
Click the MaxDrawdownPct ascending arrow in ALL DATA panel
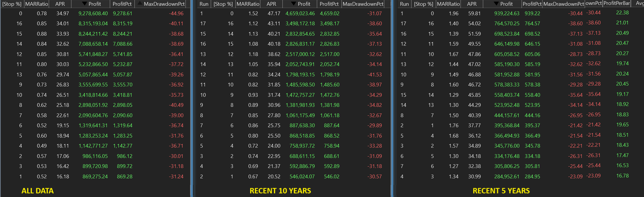coord(140,3)
